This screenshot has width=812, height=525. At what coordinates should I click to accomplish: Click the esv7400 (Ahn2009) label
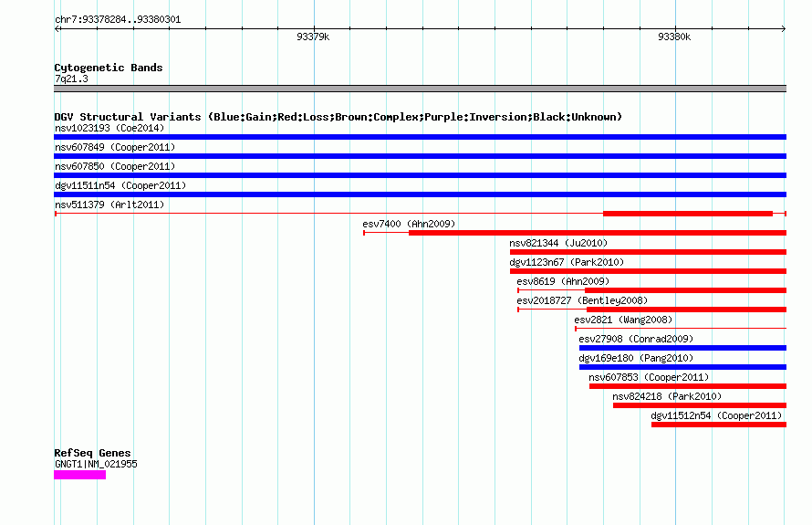[409, 224]
